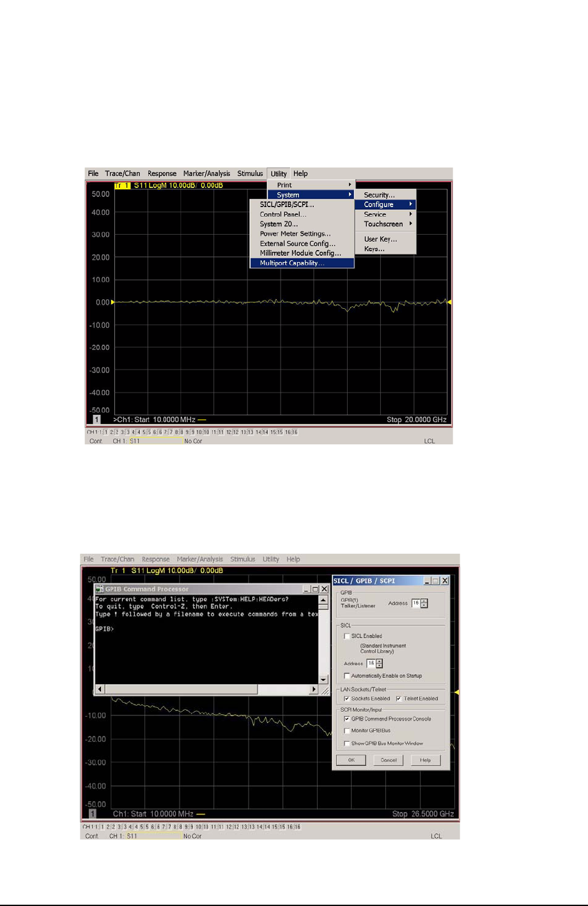The image size is (588, 906).
Task: Open Help menu right of highlighted Utility
Action: point(300,173)
